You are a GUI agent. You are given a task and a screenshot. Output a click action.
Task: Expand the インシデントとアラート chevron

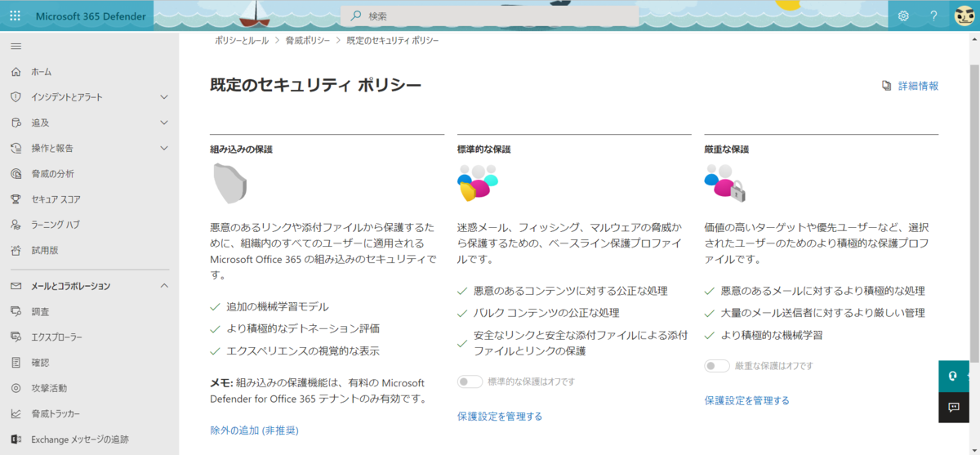click(x=164, y=97)
